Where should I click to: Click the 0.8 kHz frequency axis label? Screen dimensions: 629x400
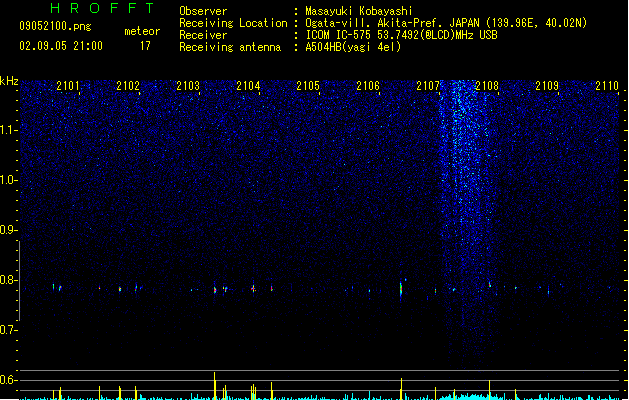[8, 280]
